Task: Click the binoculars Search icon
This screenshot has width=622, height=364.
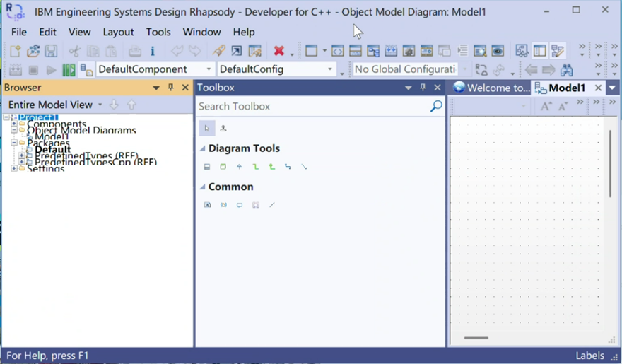Action: coord(566,70)
